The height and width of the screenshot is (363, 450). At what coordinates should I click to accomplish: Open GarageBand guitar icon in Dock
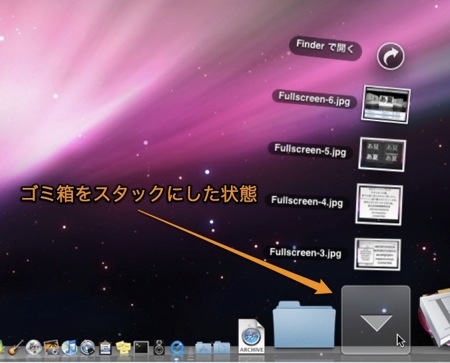tap(15, 348)
